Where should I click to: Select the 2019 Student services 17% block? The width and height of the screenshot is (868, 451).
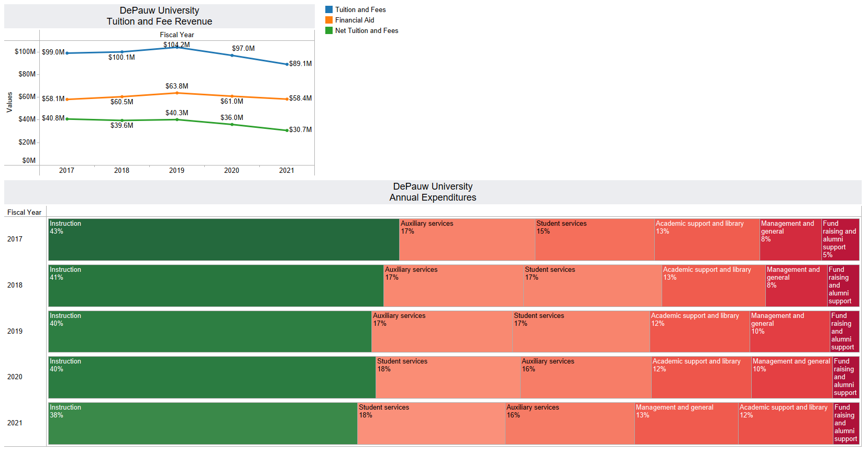[x=581, y=332]
